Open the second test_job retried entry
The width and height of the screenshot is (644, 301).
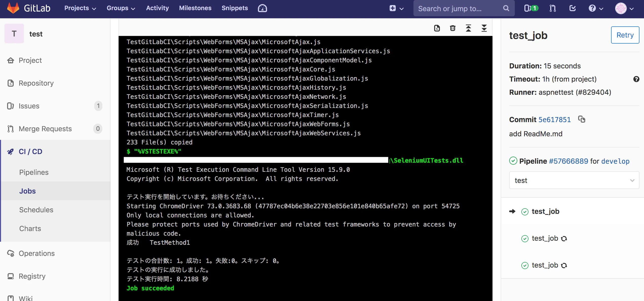coord(545,238)
